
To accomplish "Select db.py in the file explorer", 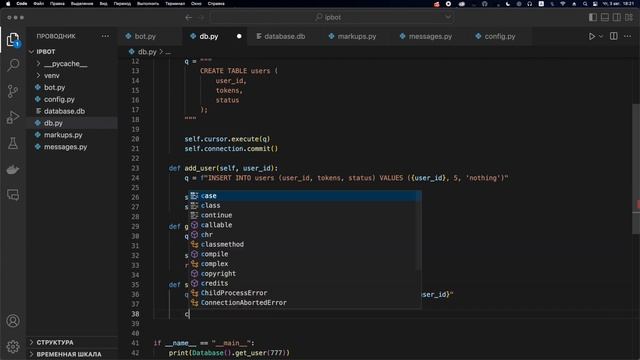I will point(73,123).
